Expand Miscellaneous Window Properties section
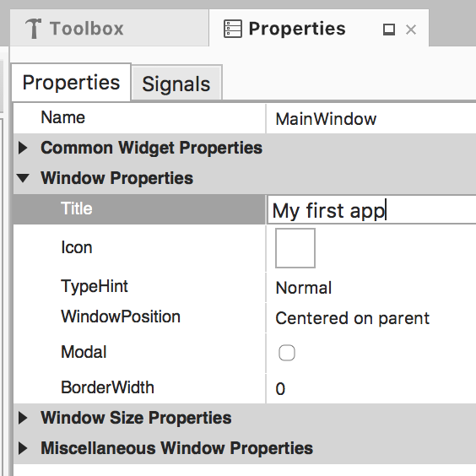 (x=23, y=448)
